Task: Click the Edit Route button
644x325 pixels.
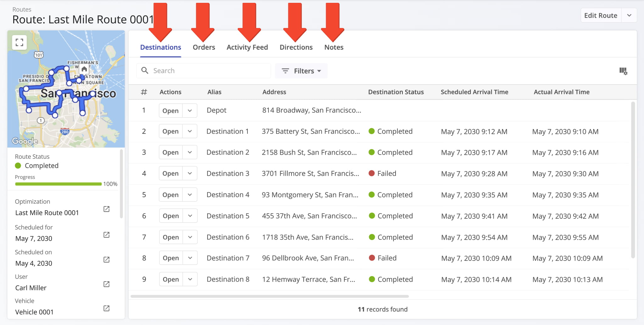Action: tap(601, 15)
